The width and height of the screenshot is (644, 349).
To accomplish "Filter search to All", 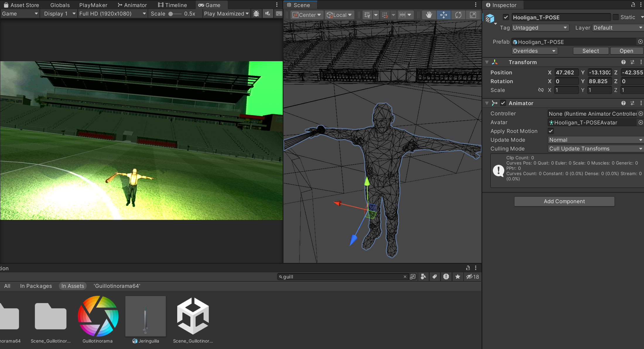I will pyautogui.click(x=7, y=286).
